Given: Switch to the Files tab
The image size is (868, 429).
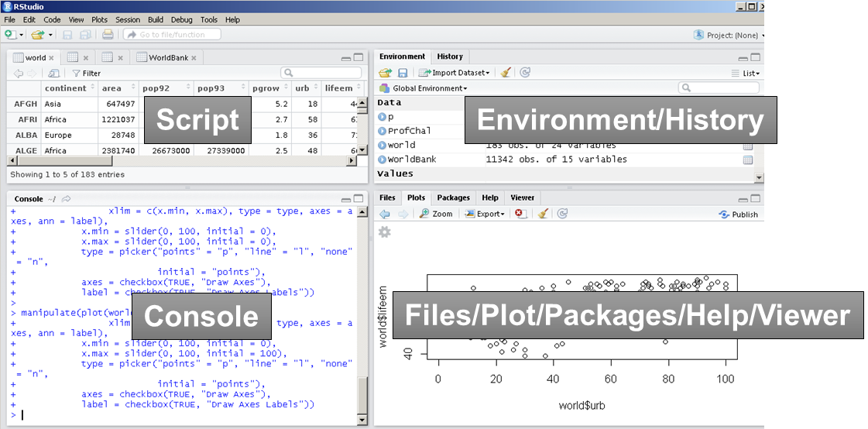Looking at the screenshot, I should coord(387,197).
